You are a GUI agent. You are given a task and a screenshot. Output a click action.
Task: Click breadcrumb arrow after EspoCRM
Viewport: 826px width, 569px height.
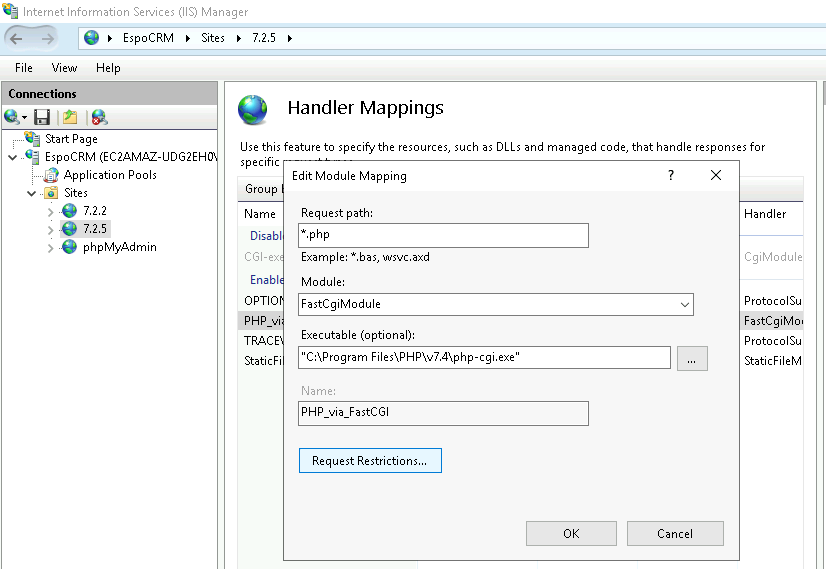pos(187,38)
